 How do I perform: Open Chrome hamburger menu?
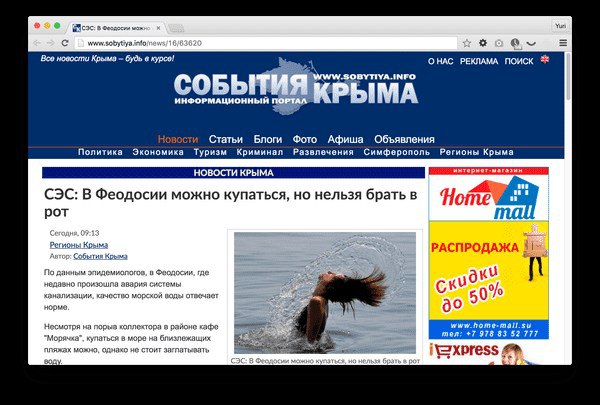click(563, 43)
